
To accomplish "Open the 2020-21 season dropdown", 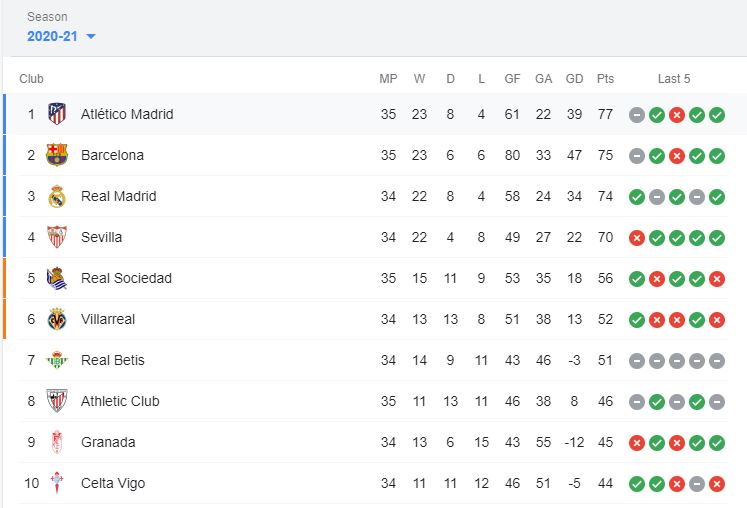I will click(53, 36).
